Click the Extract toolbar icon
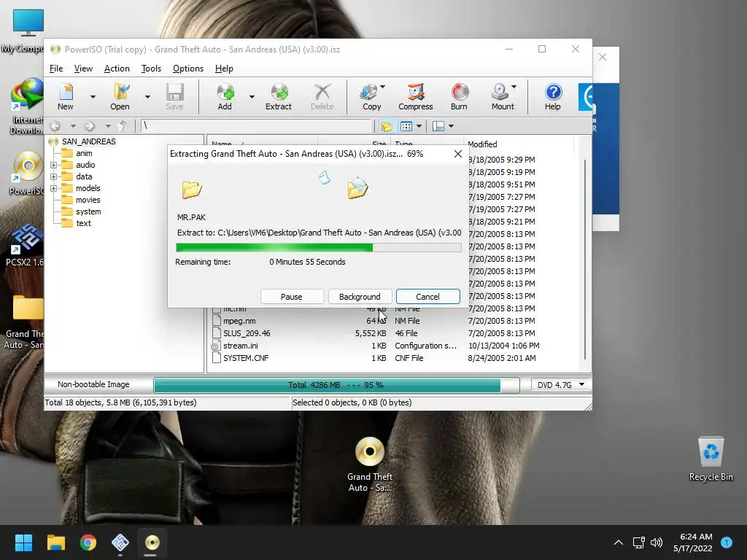This screenshot has height=560, width=747. (x=279, y=97)
